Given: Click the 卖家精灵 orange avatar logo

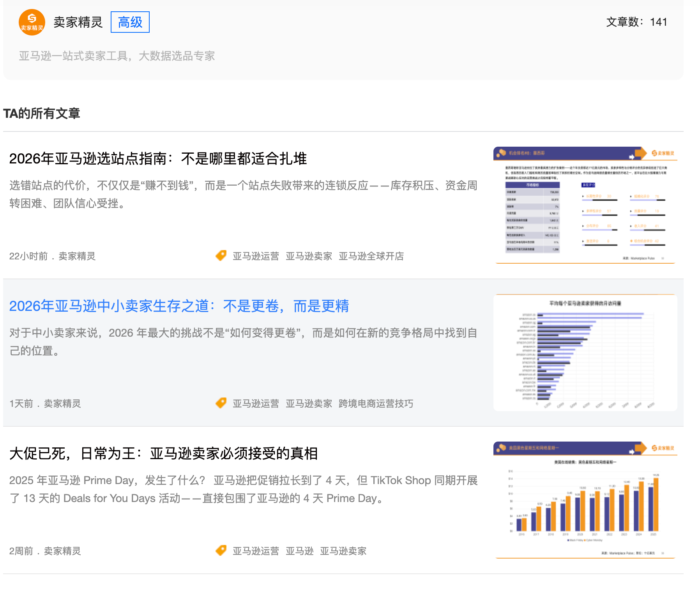Looking at the screenshot, I should pos(32,22).
